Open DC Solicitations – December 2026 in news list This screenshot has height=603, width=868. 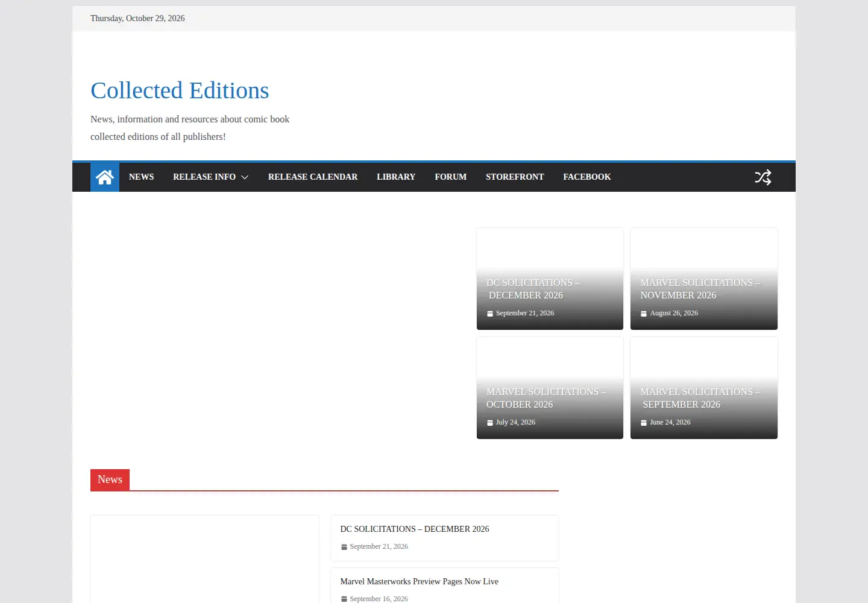coord(415,529)
